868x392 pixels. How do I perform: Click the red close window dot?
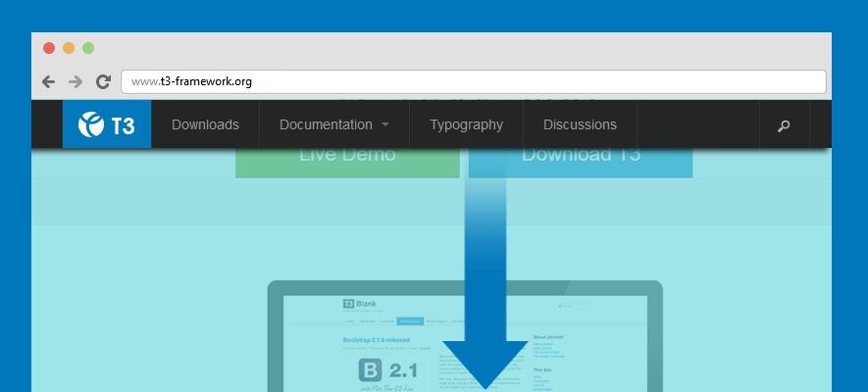pyautogui.click(x=49, y=48)
